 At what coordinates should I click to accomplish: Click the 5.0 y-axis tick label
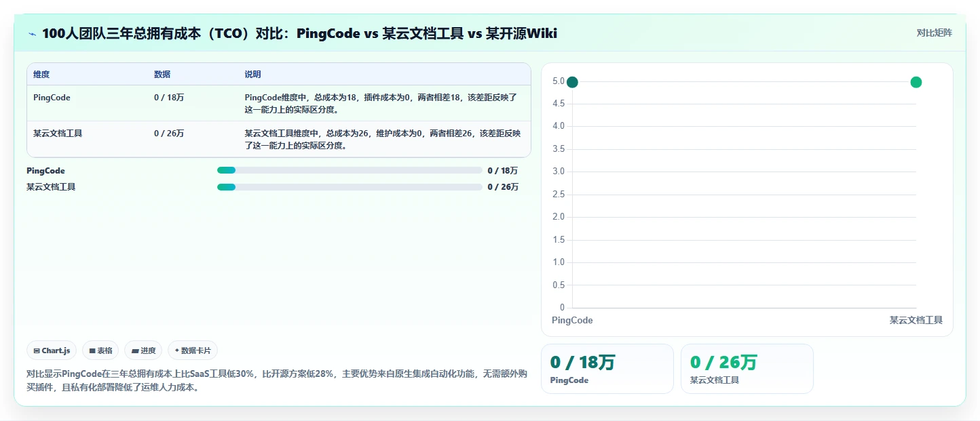559,81
